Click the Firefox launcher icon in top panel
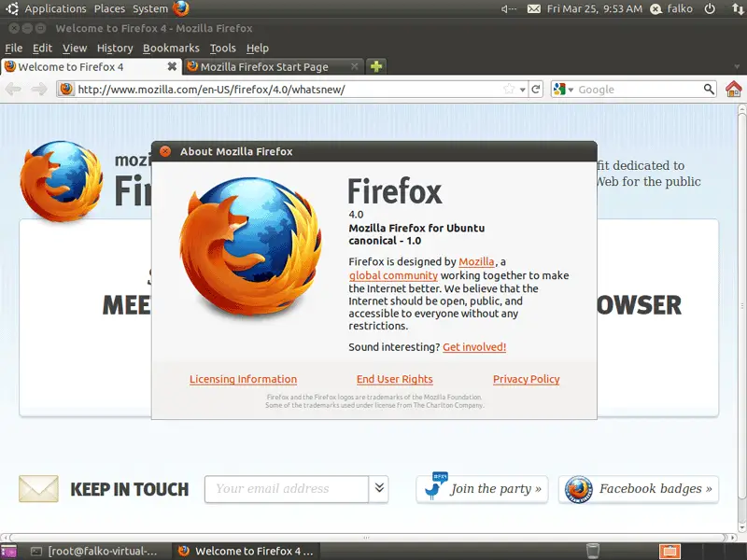Screen dimensions: 747x560 (x=180, y=8)
